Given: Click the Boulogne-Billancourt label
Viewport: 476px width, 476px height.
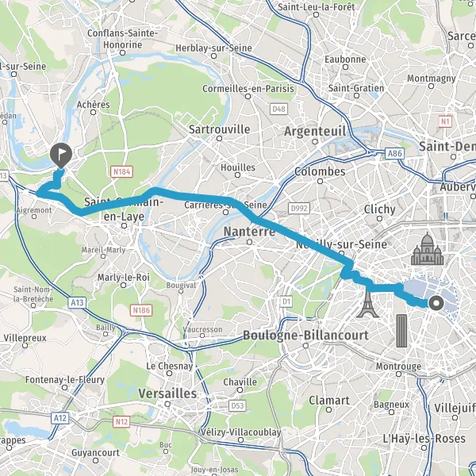Looking at the screenshot, I should point(305,335).
